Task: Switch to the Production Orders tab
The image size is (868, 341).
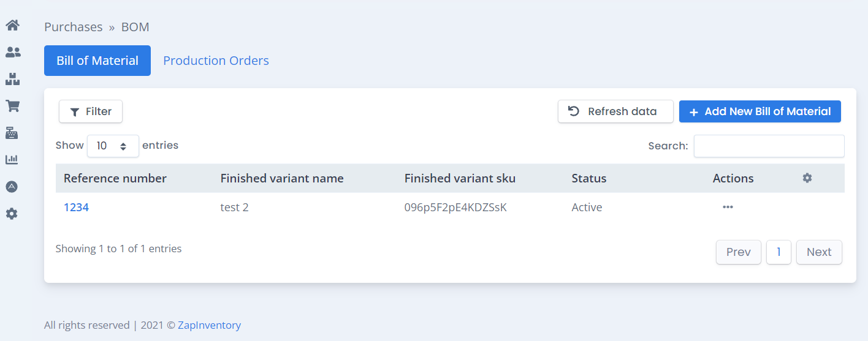Action: 216,61
